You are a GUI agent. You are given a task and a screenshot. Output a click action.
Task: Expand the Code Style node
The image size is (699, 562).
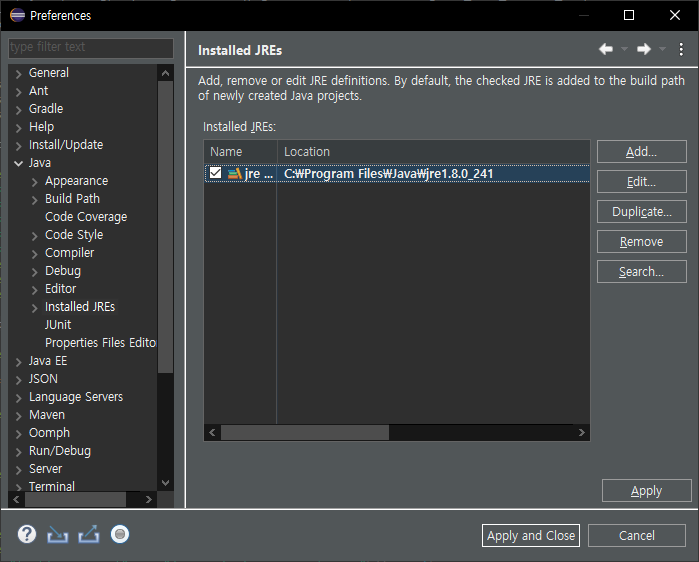(34, 236)
